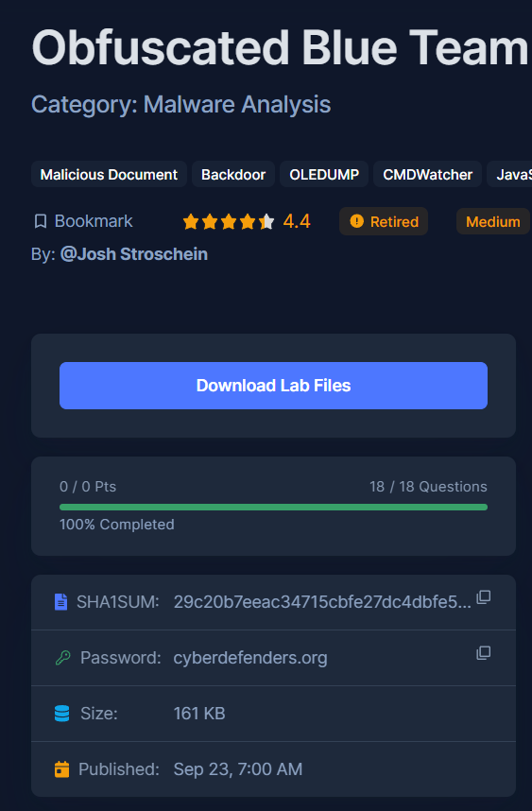Screen dimensions: 532x811
Task: Copy the SHA1SUM hash value
Action: tap(484, 596)
